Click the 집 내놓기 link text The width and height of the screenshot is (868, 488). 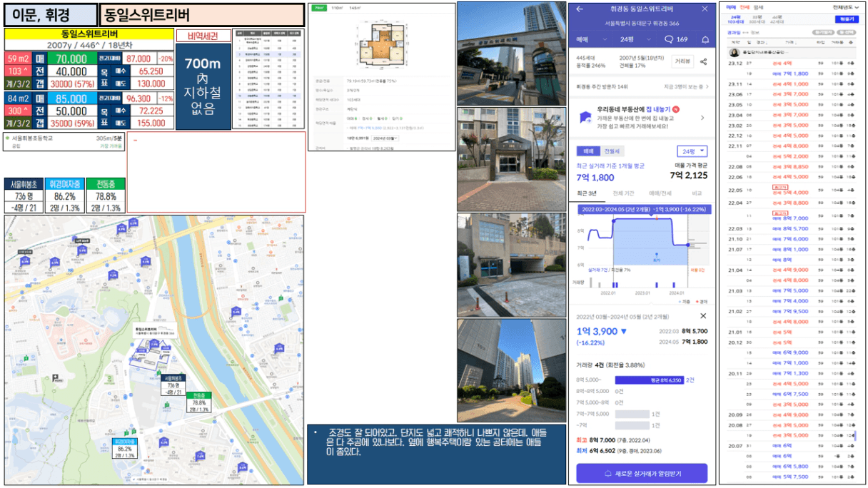tap(660, 110)
